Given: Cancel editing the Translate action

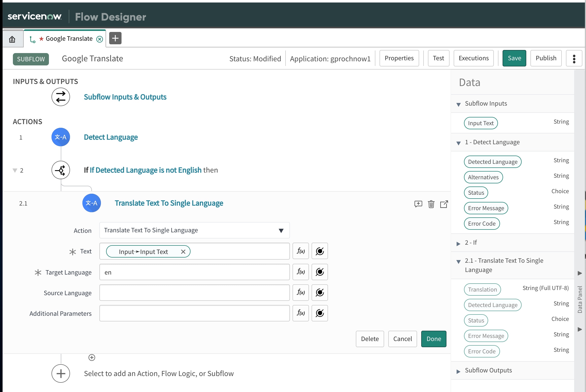Looking at the screenshot, I should [x=402, y=339].
